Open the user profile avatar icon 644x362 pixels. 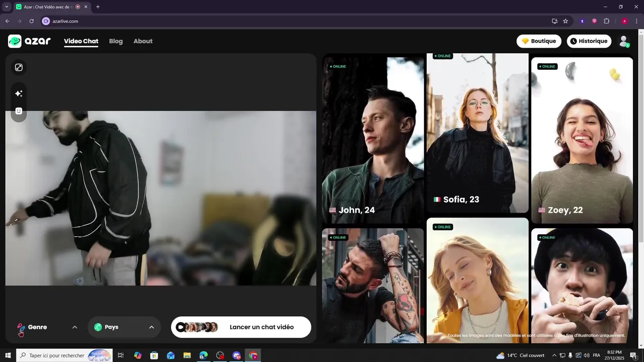(624, 41)
